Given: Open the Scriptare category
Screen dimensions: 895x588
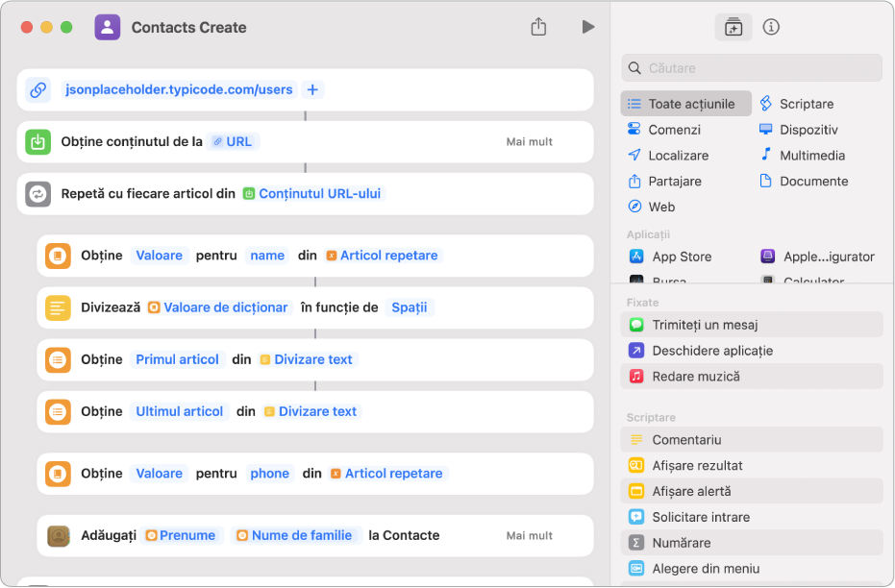Looking at the screenshot, I should point(797,104).
